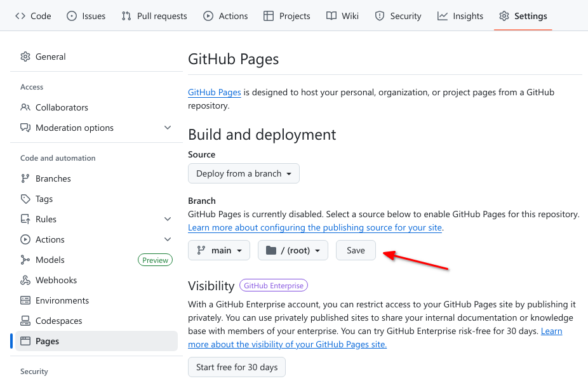Click the Code angle-brackets icon
This screenshot has width=588, height=381.
(x=20, y=16)
